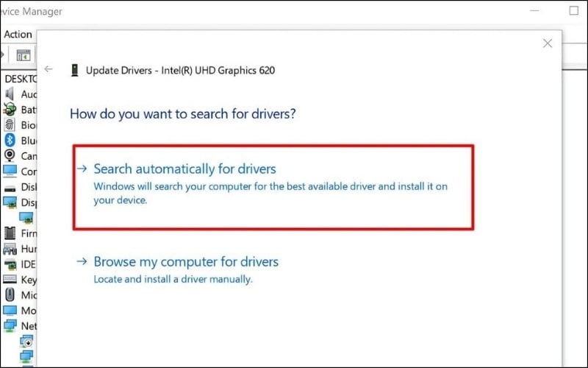
Task: Select the Monitors category icon
Action: pos(10,311)
